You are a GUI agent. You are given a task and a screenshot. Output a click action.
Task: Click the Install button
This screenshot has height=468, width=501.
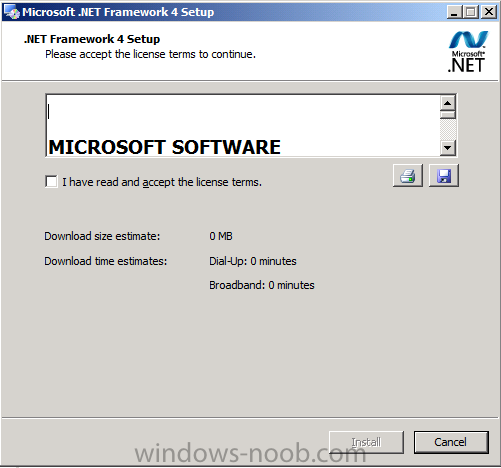pyautogui.click(x=366, y=442)
